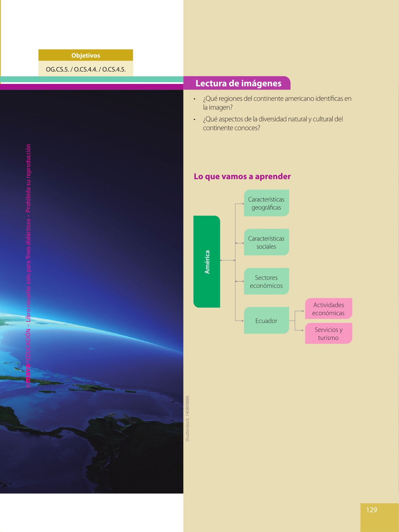Select the question about diversidad natural y cultural

pos(273,124)
